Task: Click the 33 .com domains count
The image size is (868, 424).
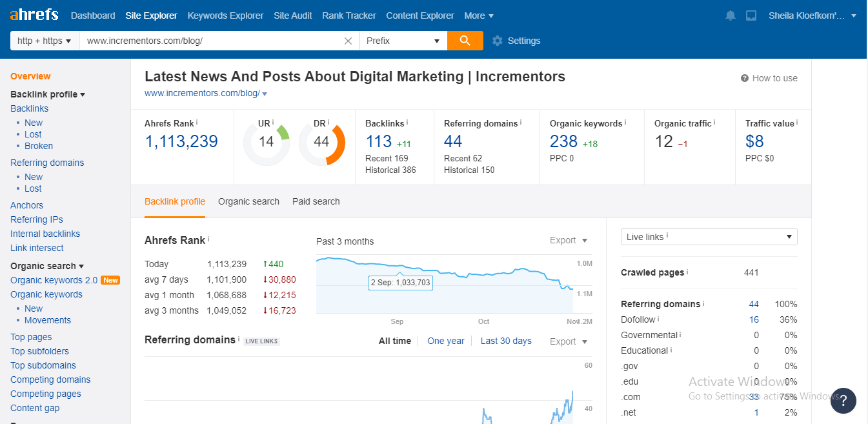Action: coord(754,397)
